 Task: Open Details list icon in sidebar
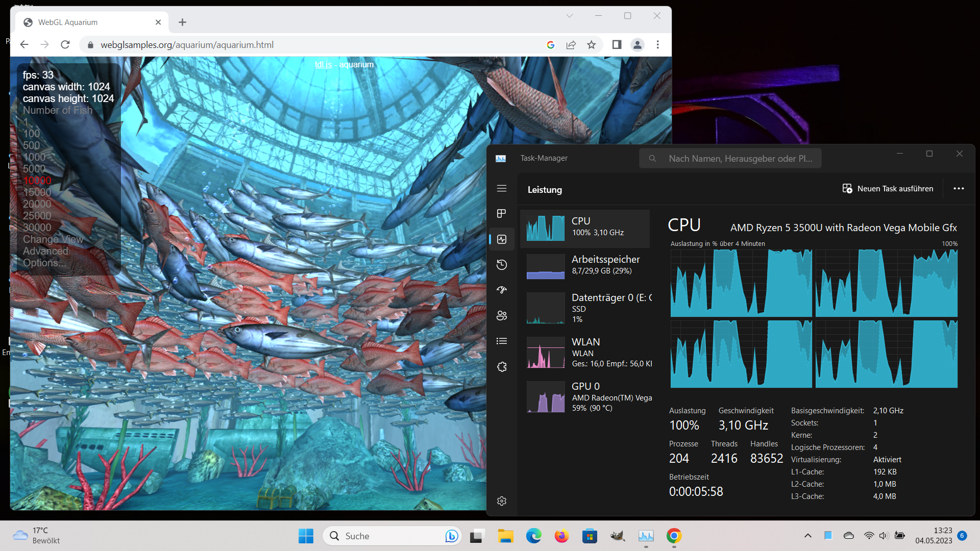coord(502,341)
